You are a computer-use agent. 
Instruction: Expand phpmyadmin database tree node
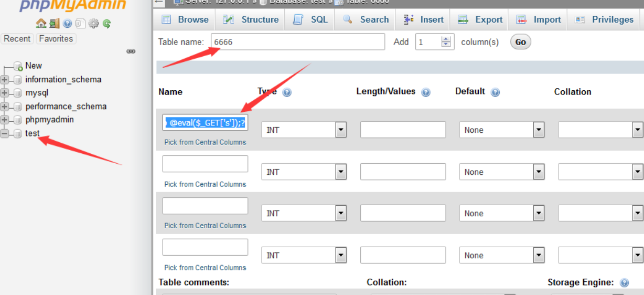tap(5, 120)
